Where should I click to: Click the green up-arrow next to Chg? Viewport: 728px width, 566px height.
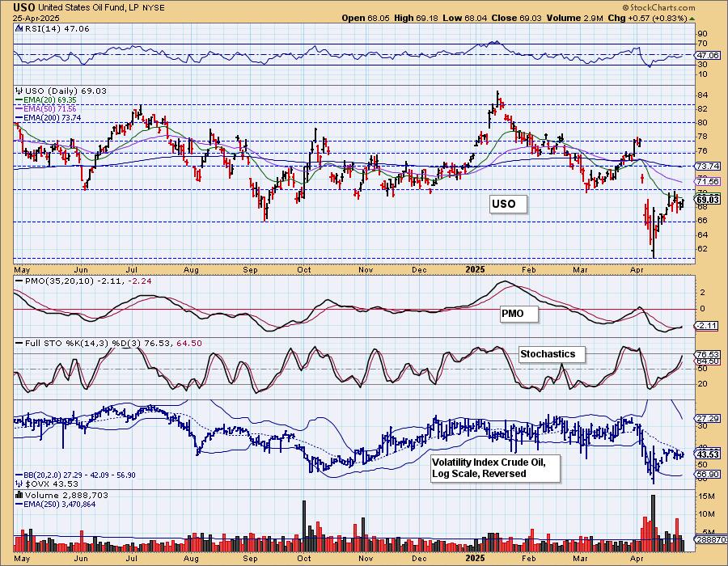click(692, 18)
